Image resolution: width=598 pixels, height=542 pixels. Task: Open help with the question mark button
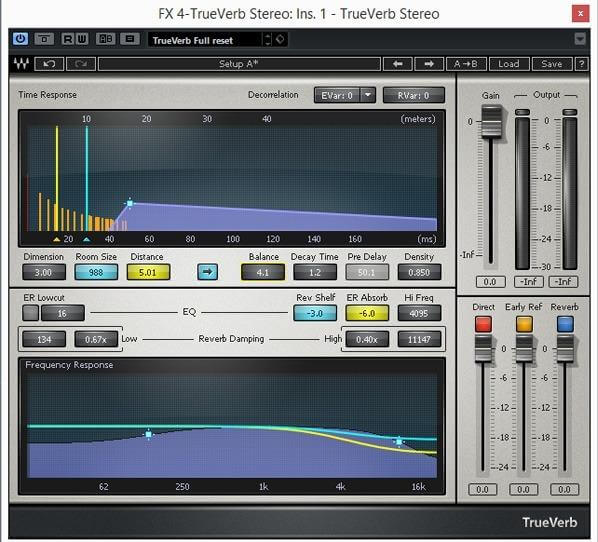(x=581, y=64)
